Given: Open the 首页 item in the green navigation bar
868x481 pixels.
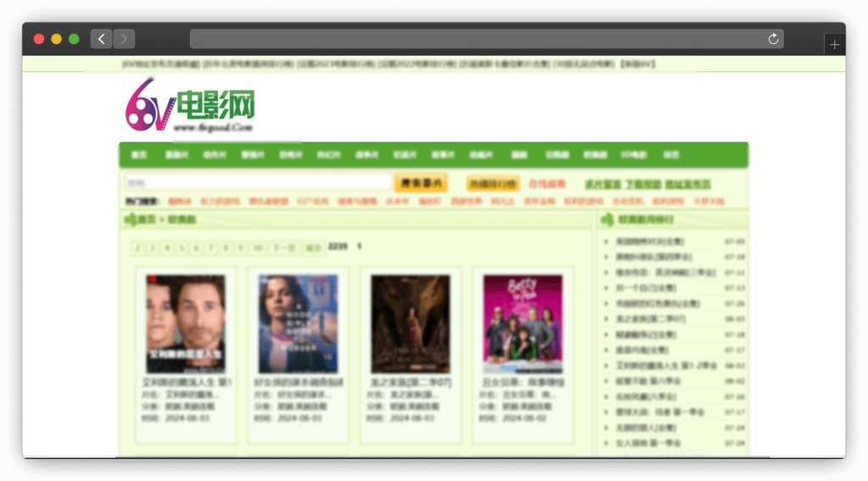Looking at the screenshot, I should pos(139,155).
